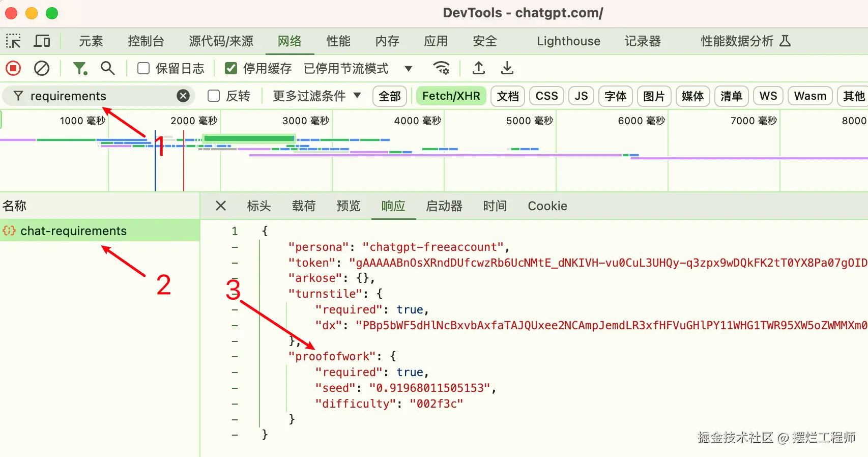This screenshot has height=457, width=868.
Task: Activate the inspect element selector icon
Action: [x=13, y=41]
